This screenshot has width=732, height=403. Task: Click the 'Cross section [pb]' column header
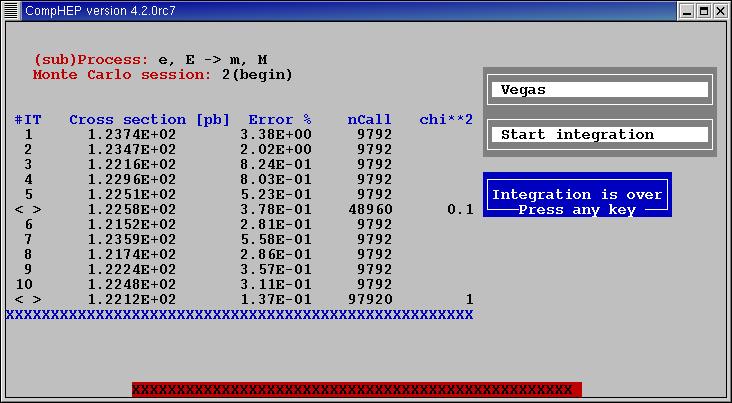pos(149,120)
